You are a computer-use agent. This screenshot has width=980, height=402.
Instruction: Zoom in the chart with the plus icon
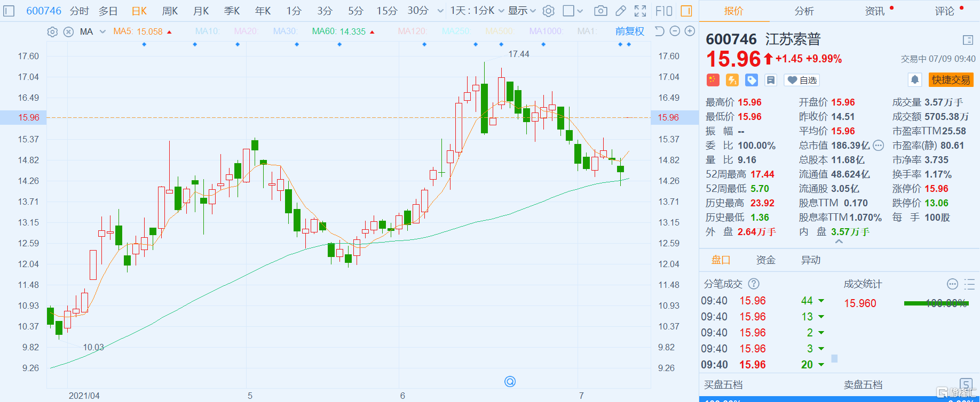[x=690, y=31]
